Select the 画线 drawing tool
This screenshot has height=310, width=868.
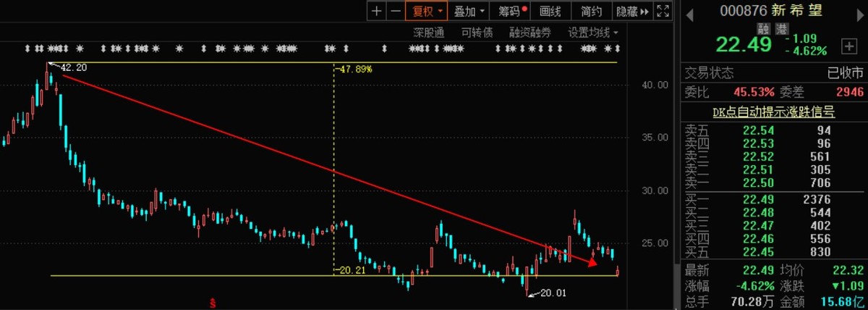[550, 11]
